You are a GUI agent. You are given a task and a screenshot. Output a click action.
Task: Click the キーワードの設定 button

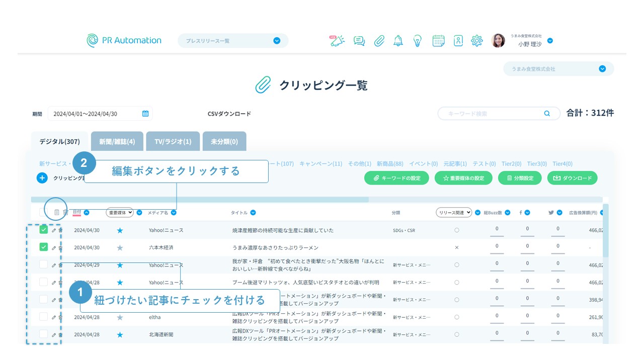click(x=396, y=178)
